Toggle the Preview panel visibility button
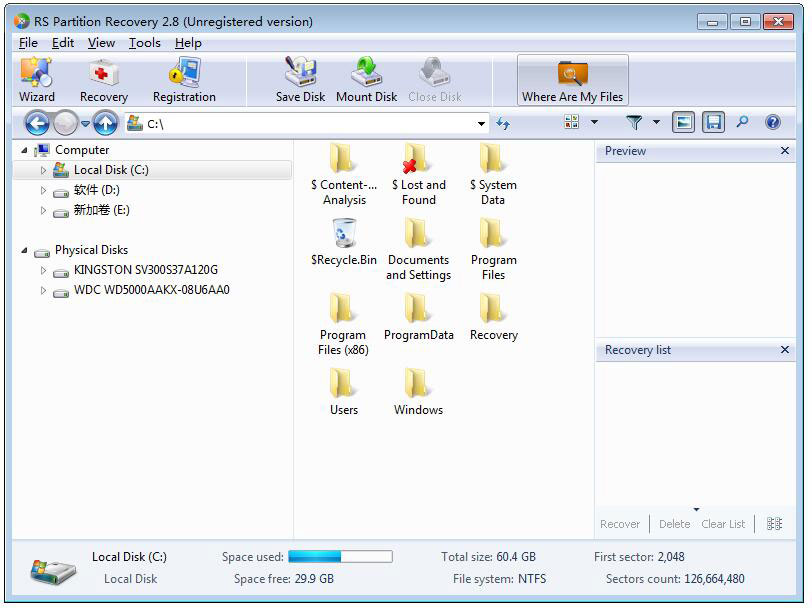The image size is (812, 612). 684,122
